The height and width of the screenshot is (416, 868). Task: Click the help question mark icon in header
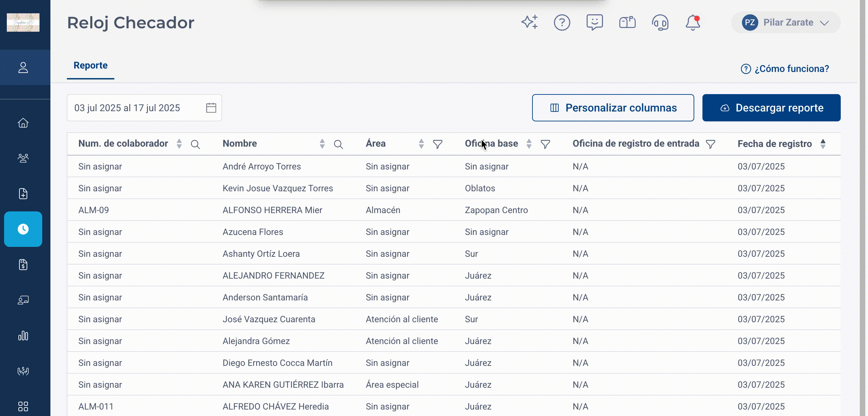pos(562,23)
